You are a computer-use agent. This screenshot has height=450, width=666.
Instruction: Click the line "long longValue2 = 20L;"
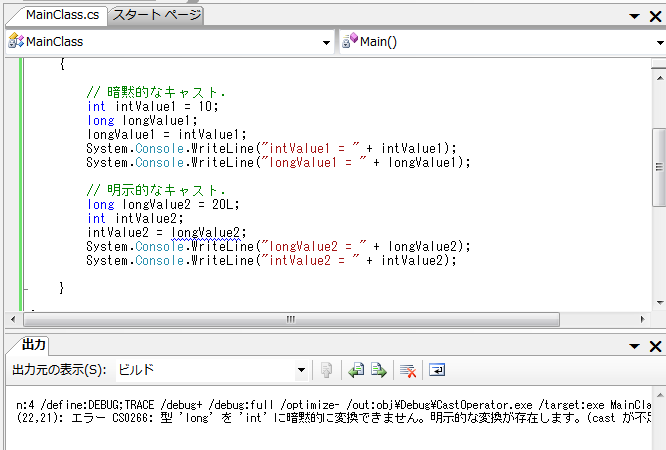pos(163,204)
